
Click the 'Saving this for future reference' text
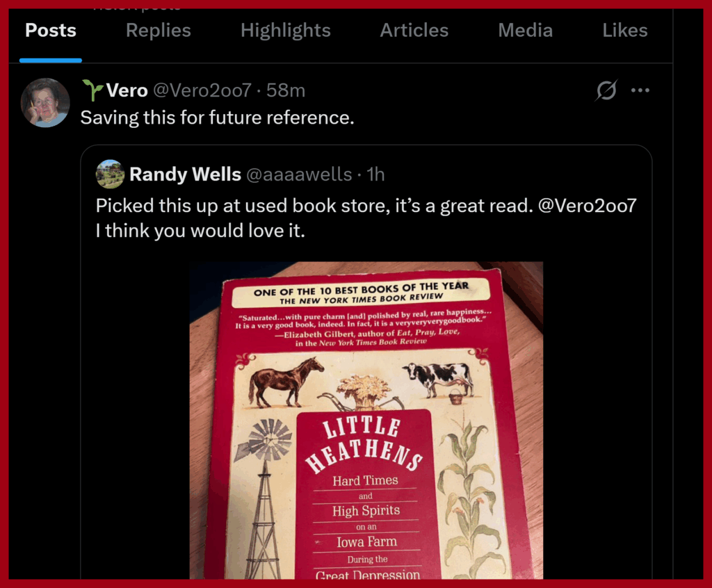pyautogui.click(x=217, y=117)
